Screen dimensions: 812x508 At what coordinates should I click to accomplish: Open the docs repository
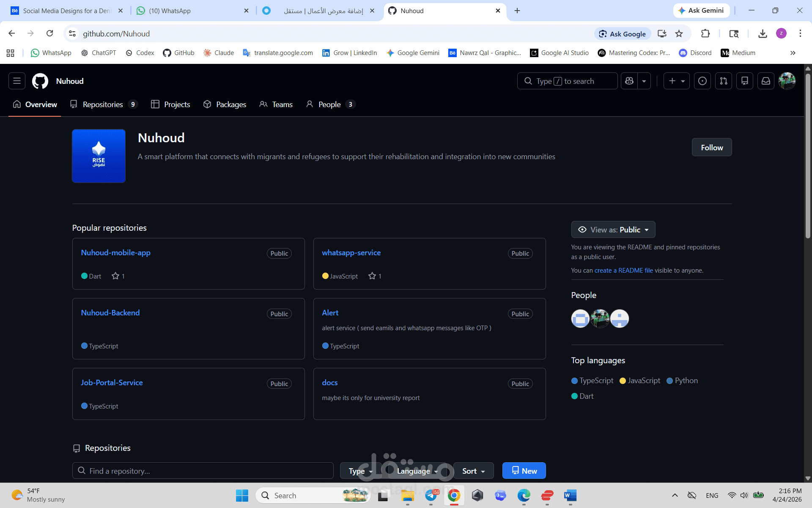pyautogui.click(x=330, y=383)
